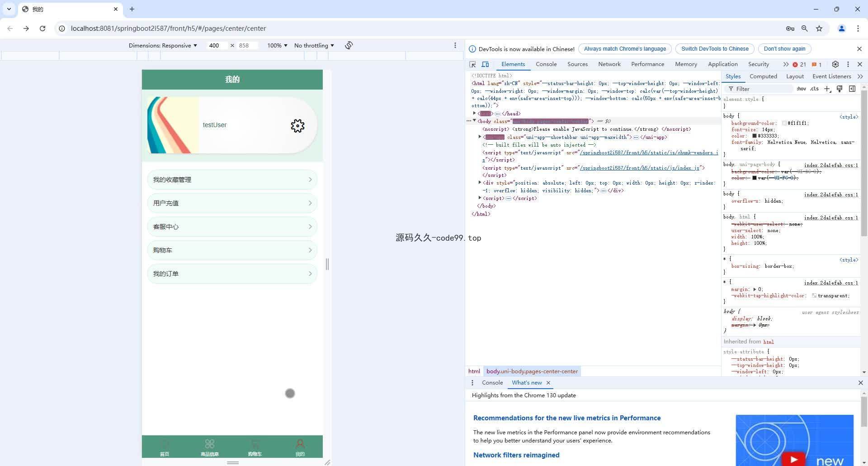Close the DevTools language infobar
868x466 pixels.
(x=859, y=49)
